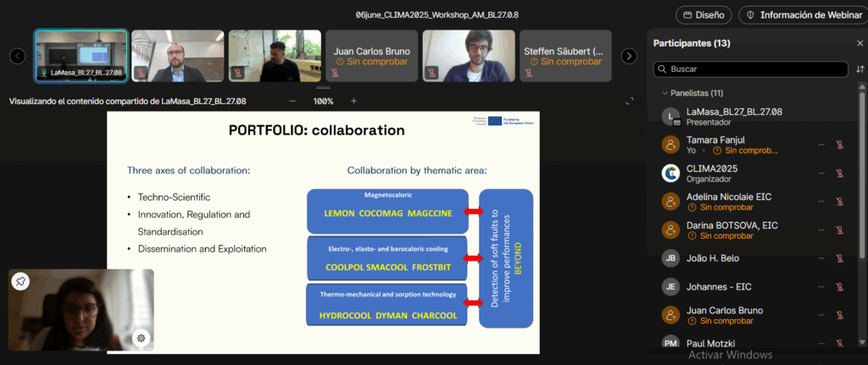Click Juan Carlos Bruno's list avatar
Viewport: 868px width, 365px height.
[670, 315]
